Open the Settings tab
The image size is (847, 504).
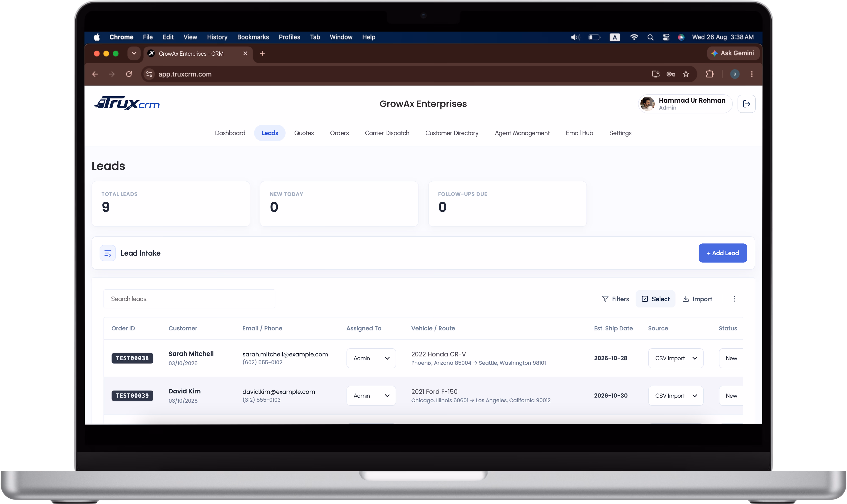click(x=620, y=133)
